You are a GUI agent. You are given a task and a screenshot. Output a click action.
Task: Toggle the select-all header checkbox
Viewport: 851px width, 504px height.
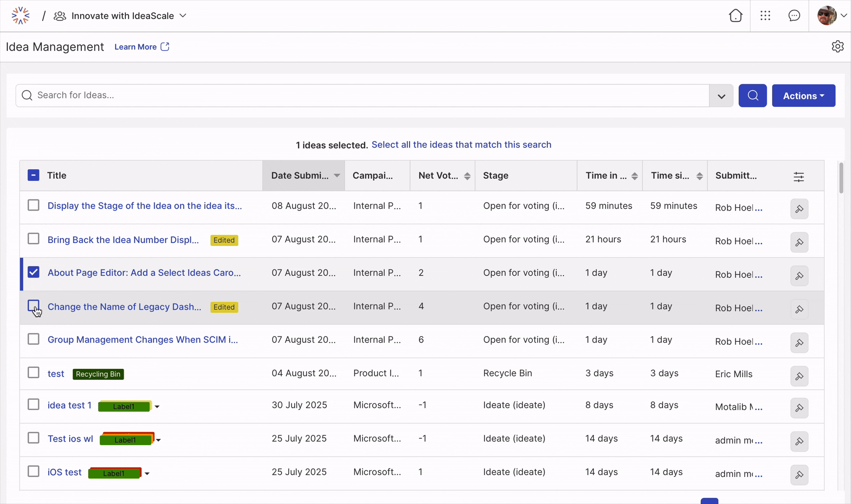34,175
